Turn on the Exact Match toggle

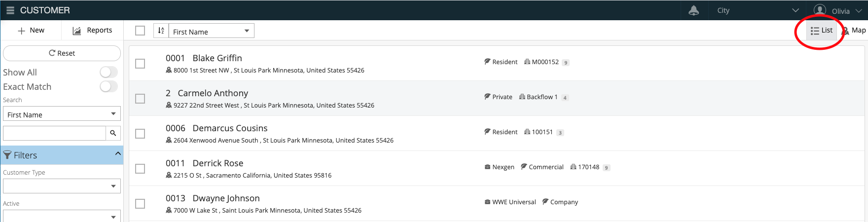pyautogui.click(x=108, y=87)
